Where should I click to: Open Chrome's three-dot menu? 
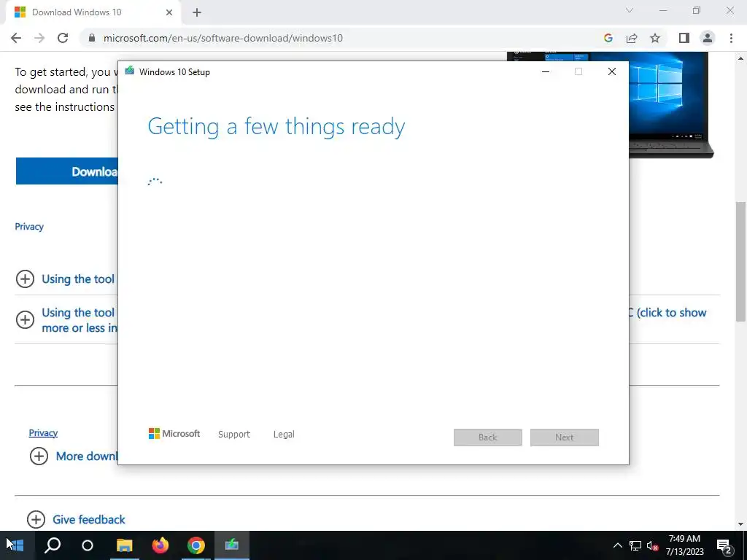click(731, 38)
